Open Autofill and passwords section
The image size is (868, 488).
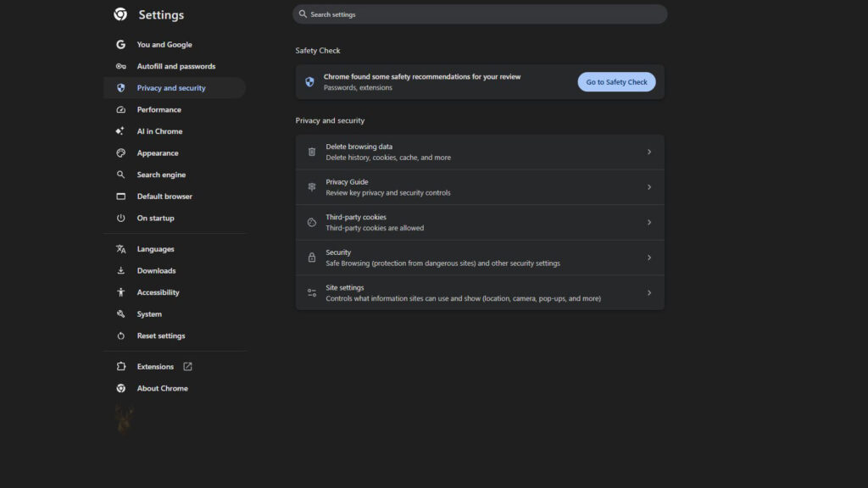[175, 66]
